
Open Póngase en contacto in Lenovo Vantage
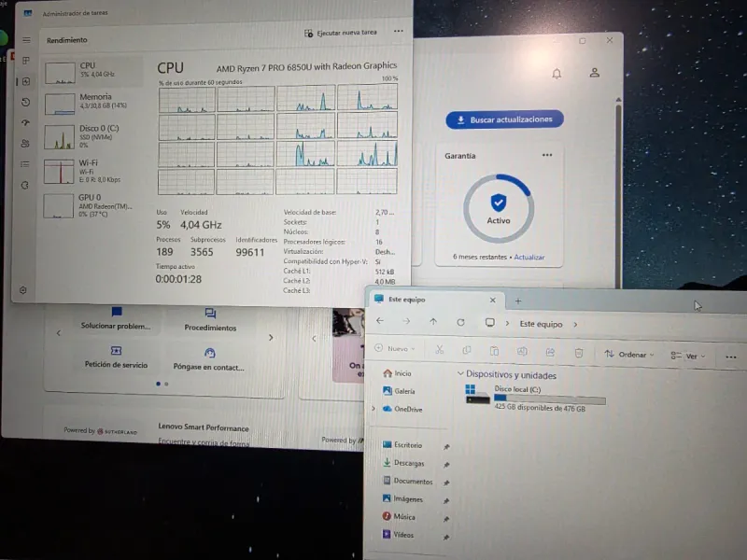(208, 359)
